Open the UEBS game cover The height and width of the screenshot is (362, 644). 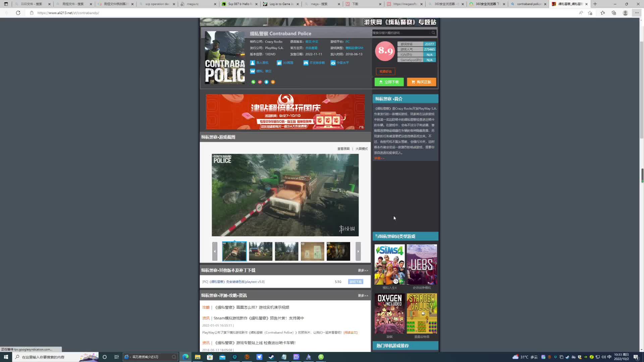(422, 264)
